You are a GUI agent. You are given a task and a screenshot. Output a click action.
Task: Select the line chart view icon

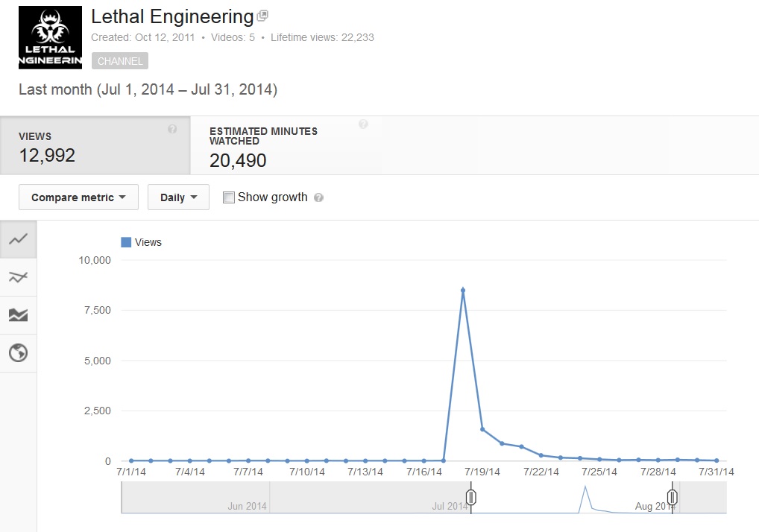click(18, 239)
